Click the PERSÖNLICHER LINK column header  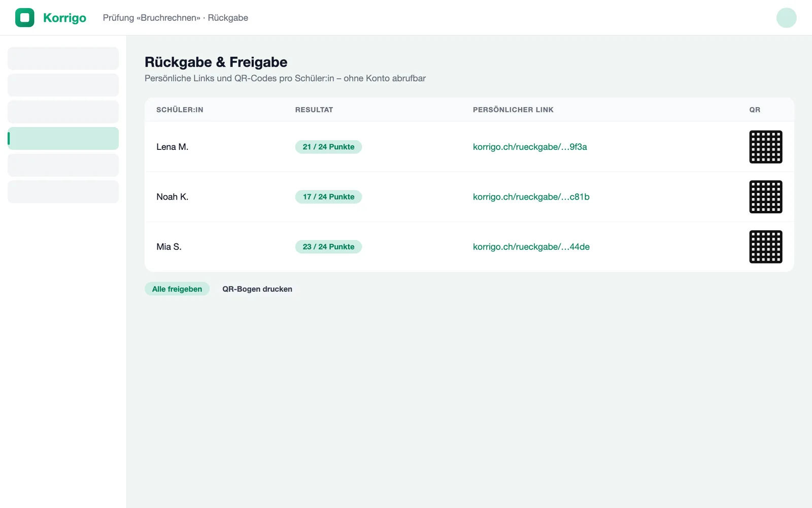pyautogui.click(x=513, y=110)
